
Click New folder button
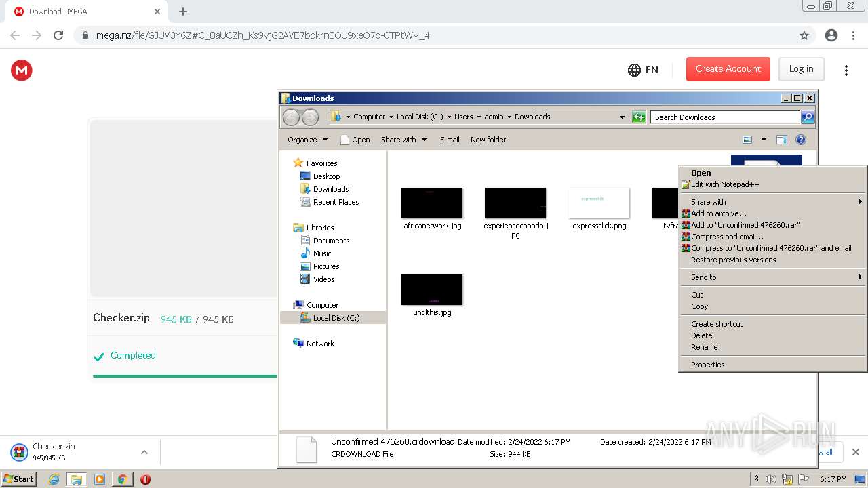[x=488, y=140]
